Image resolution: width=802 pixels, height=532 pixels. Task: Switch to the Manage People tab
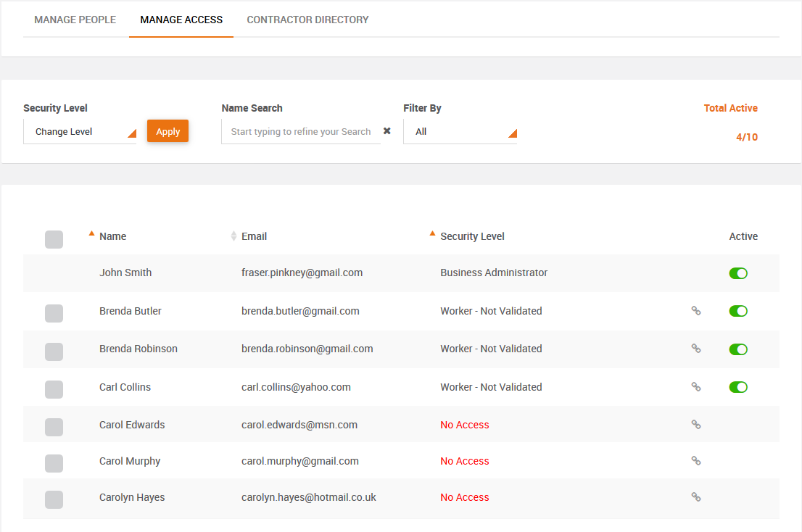(x=75, y=20)
